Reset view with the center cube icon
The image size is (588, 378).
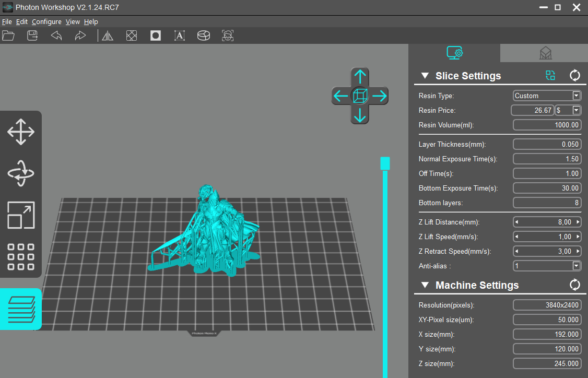[360, 96]
